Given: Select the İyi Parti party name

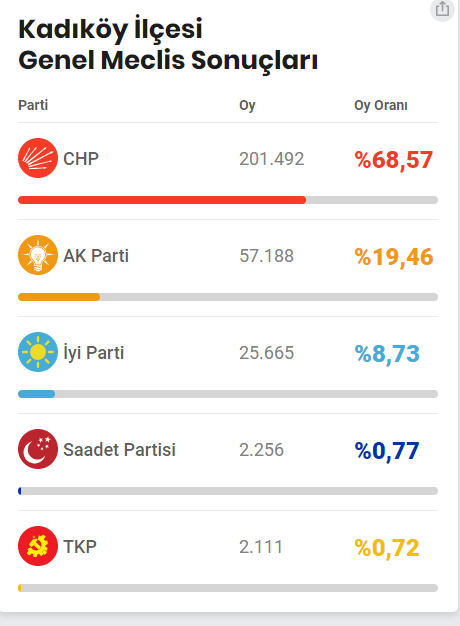Looking at the screenshot, I should click(x=94, y=353).
